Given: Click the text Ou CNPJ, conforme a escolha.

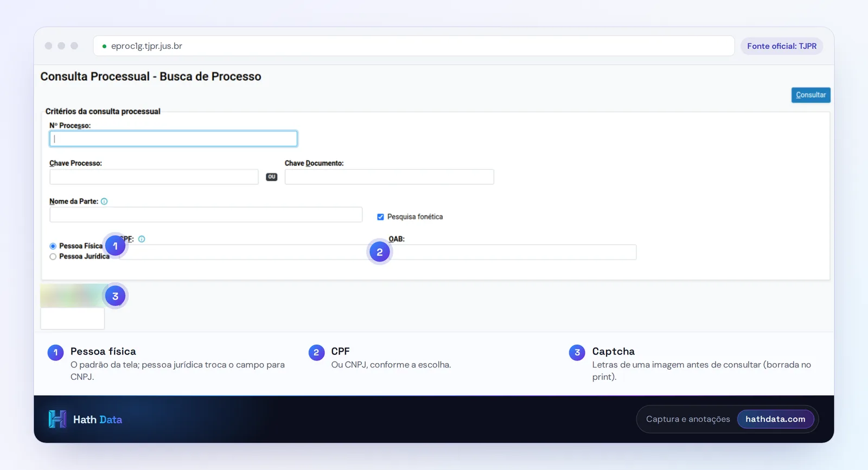Looking at the screenshot, I should tap(391, 365).
